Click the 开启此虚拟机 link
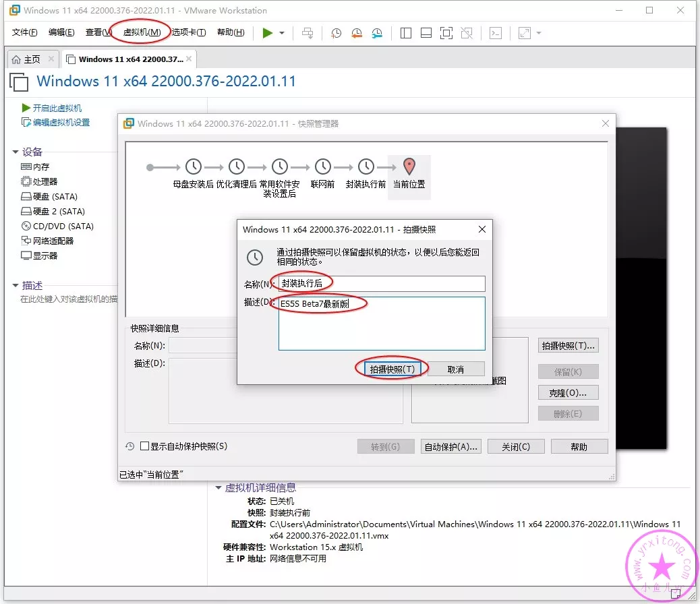The image size is (700, 604). pos(57,108)
